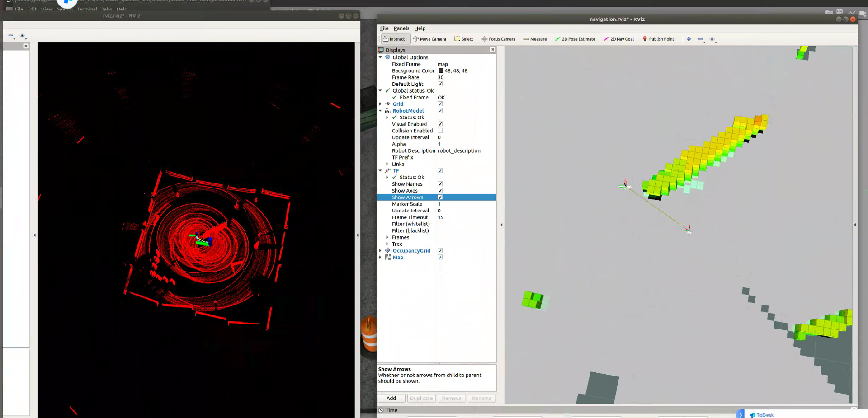Click the eye toolbar icon in rviz.rviz window

pyautogui.click(x=22, y=36)
